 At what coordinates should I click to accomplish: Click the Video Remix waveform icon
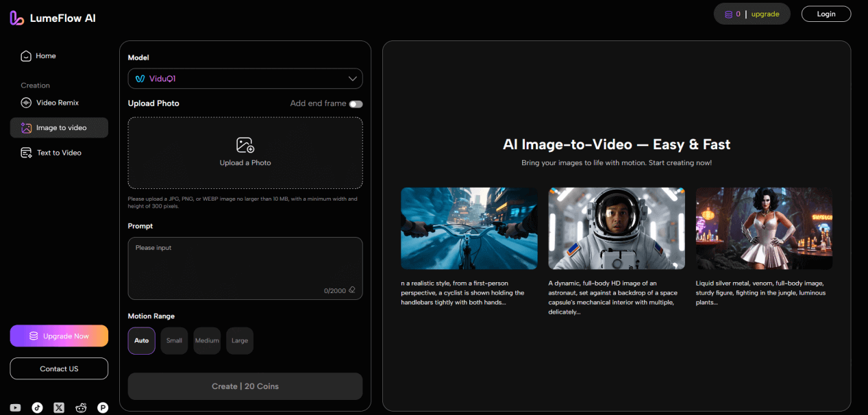pos(26,103)
